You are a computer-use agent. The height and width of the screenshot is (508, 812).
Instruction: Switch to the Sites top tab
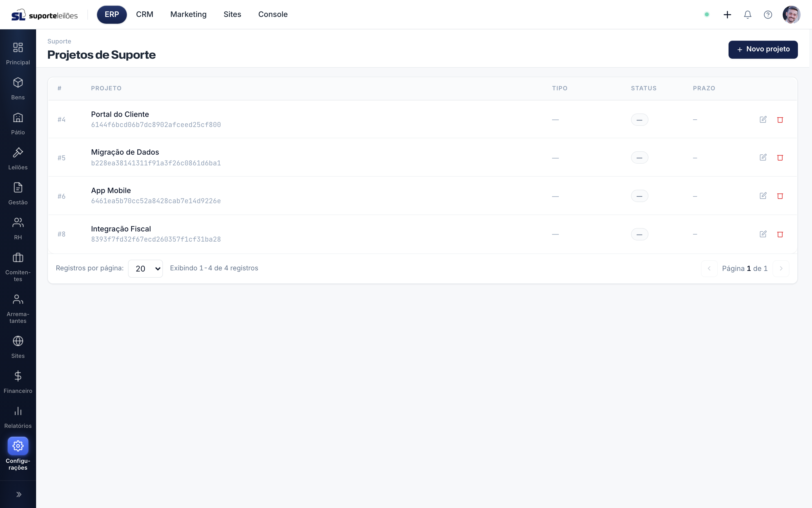coord(232,14)
